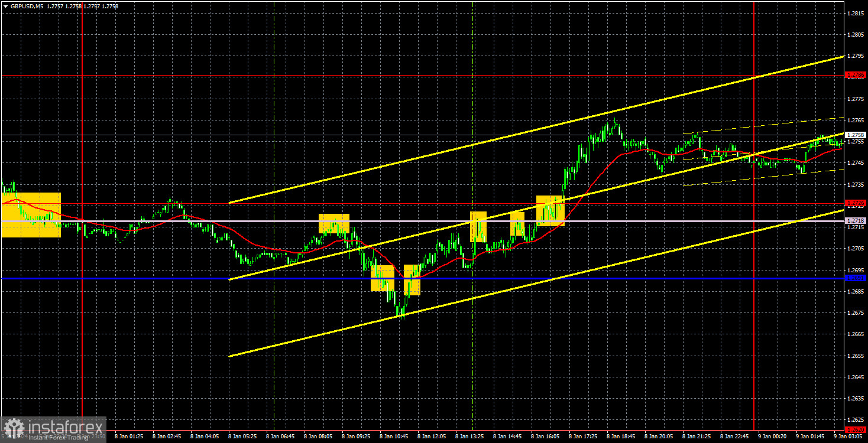Screen dimensions: 868x443
Task: Click the 1.2795 price axis label
Action: [856, 56]
